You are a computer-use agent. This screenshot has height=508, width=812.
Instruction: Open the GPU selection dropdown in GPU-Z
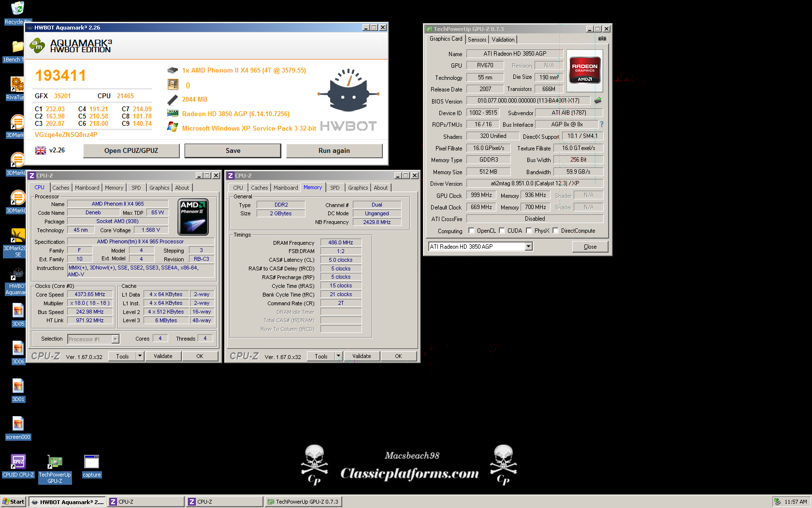[x=528, y=247]
